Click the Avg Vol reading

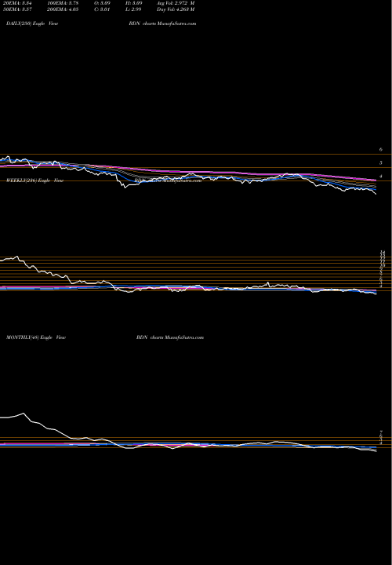(x=176, y=3)
